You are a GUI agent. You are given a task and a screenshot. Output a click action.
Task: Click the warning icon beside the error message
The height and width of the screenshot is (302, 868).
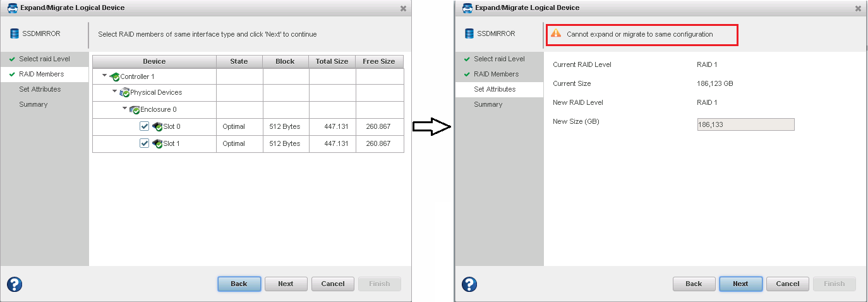(x=555, y=34)
